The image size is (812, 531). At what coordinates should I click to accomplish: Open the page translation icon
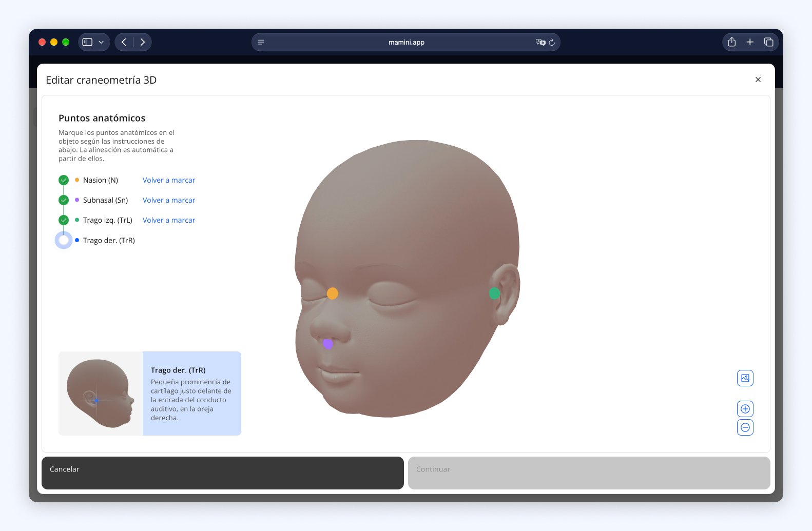click(x=540, y=42)
